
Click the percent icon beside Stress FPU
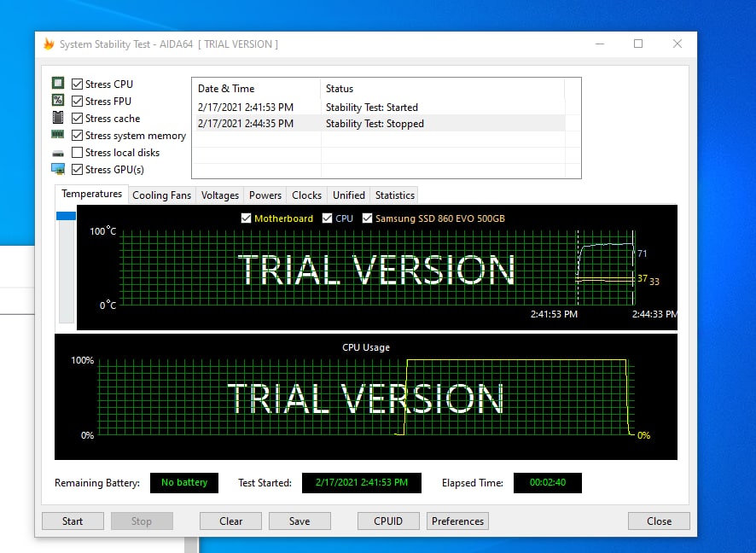(58, 101)
